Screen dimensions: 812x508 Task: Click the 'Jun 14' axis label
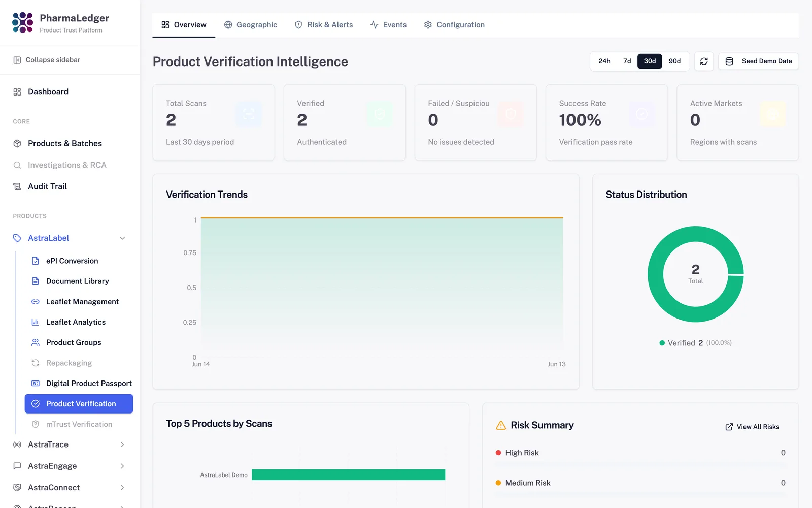tap(200, 364)
